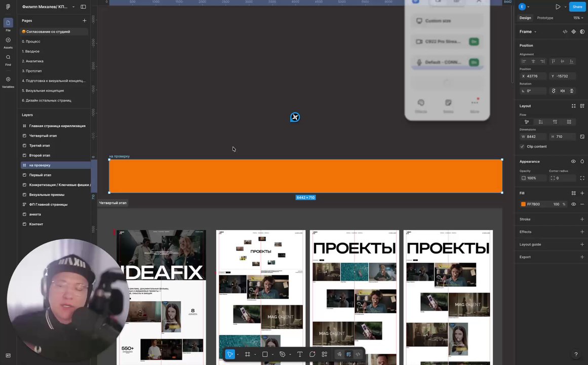The height and width of the screenshot is (365, 588).
Task: Select the Move tool in bottom toolbar
Action: 230,354
